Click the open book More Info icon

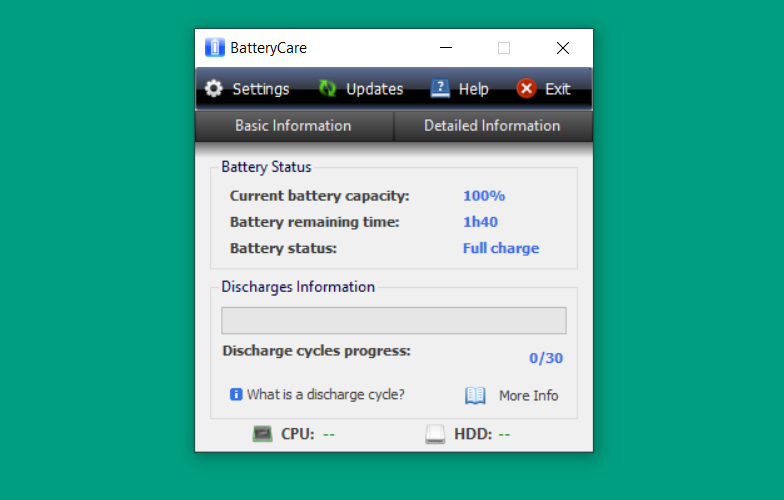click(475, 396)
